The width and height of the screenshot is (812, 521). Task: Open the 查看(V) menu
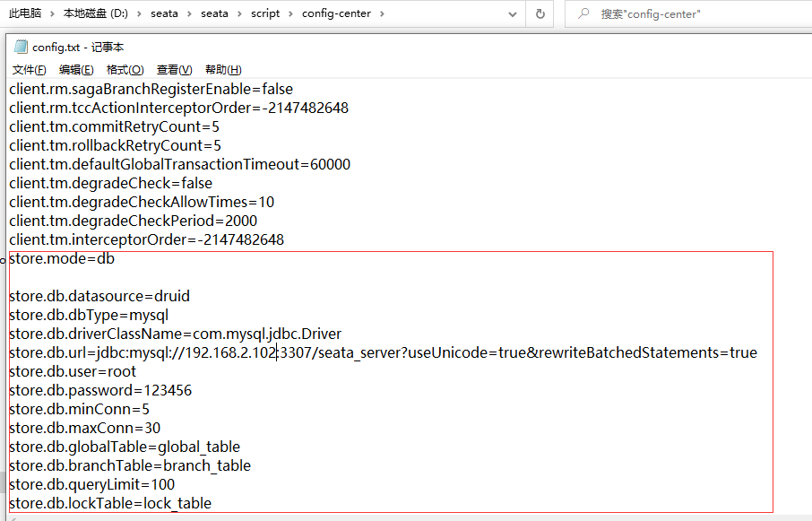click(x=174, y=70)
